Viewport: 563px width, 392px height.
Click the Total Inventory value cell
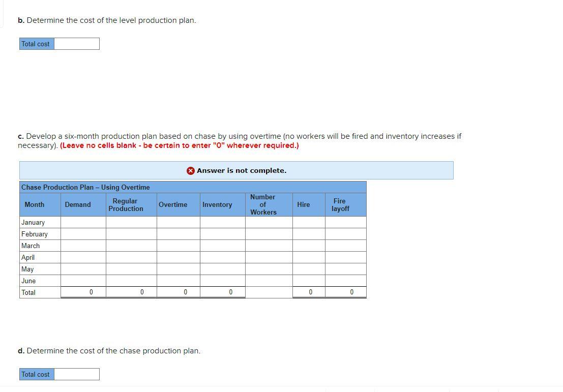click(x=223, y=292)
